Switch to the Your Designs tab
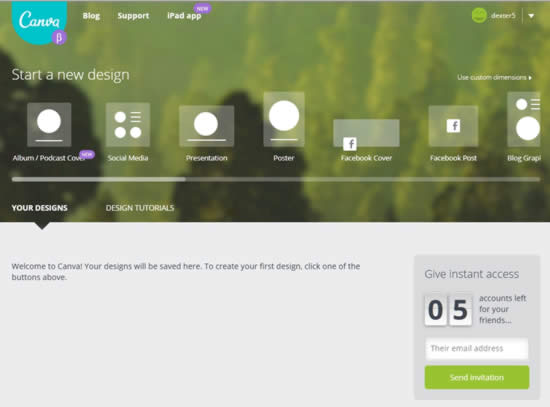The height and width of the screenshot is (407, 550). (40, 208)
